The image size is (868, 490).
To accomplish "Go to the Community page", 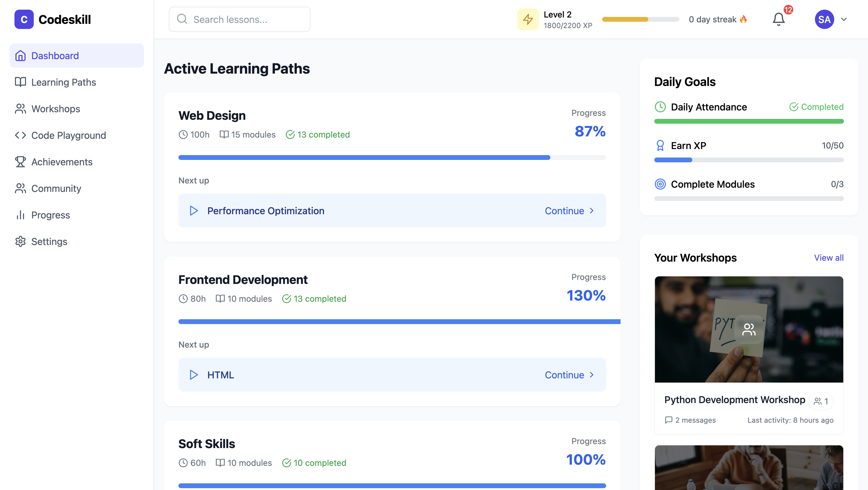I will point(56,189).
